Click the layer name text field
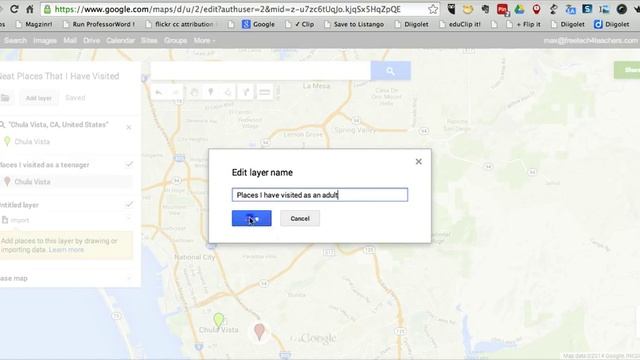 (320, 195)
